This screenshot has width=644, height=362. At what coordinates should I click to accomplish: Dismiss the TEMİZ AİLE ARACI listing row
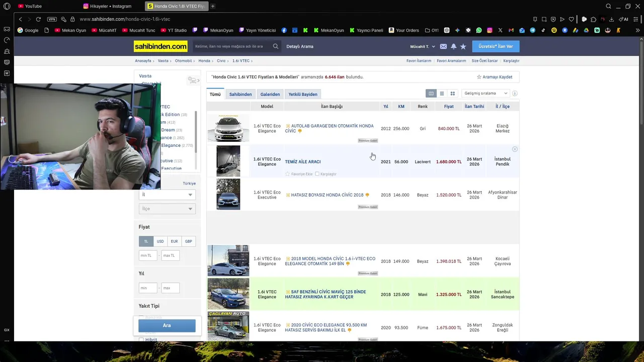point(515,149)
